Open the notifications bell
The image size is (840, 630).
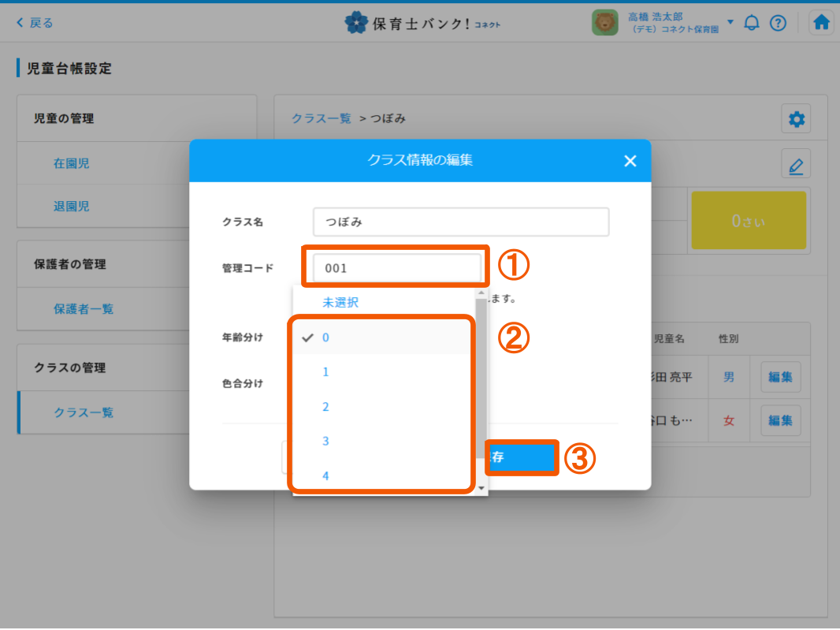tap(752, 23)
